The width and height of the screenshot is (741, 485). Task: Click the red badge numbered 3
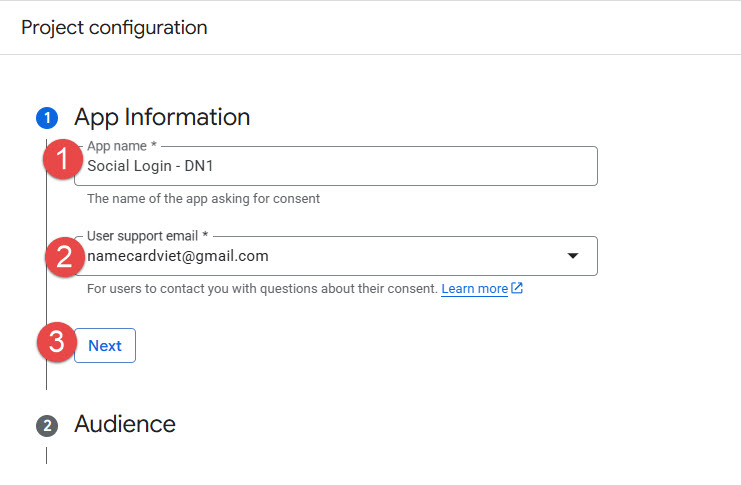click(x=57, y=343)
